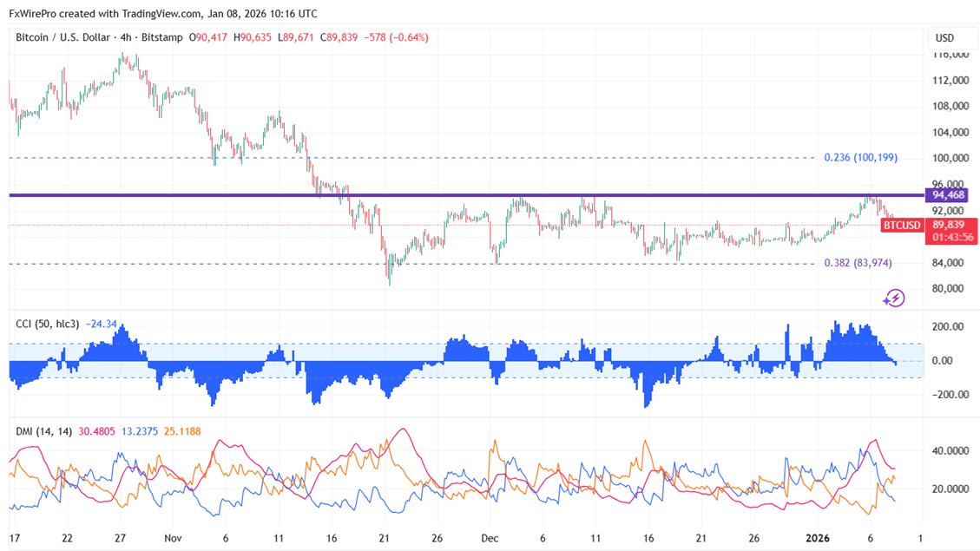
Task: Click the 4h timeframe in chart title
Action: 126,37
